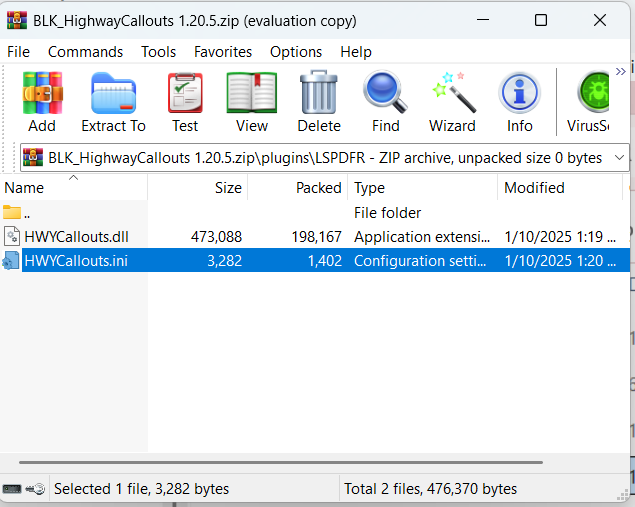Open the View book icon

pos(251,93)
